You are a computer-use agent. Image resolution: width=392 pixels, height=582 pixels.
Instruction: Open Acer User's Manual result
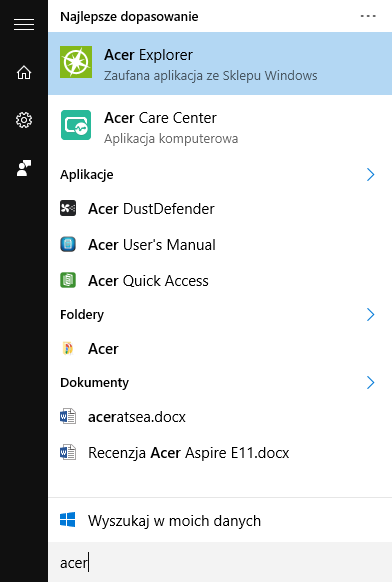point(220,245)
